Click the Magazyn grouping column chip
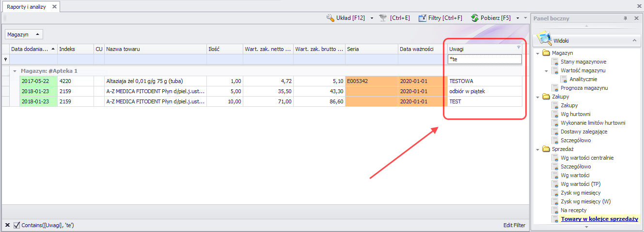The height and width of the screenshot is (232, 644). (x=24, y=34)
